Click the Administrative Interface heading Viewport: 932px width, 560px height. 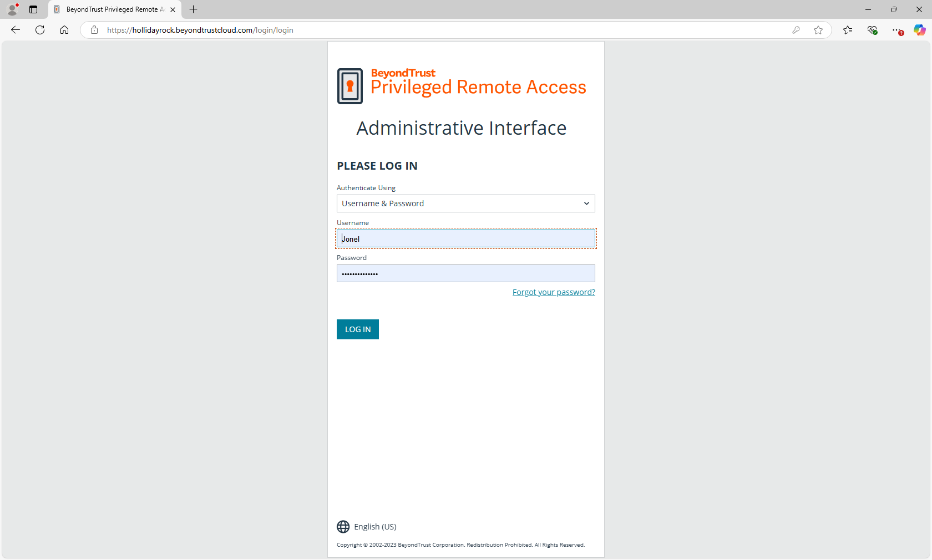tap(462, 128)
